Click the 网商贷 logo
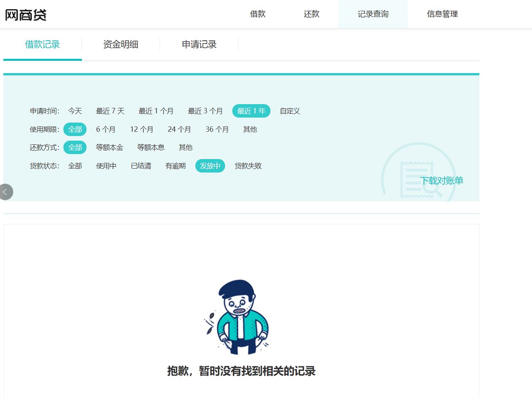 click(x=26, y=15)
